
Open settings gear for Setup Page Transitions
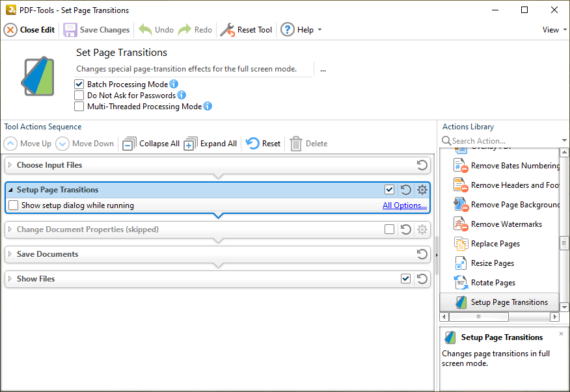tap(422, 190)
